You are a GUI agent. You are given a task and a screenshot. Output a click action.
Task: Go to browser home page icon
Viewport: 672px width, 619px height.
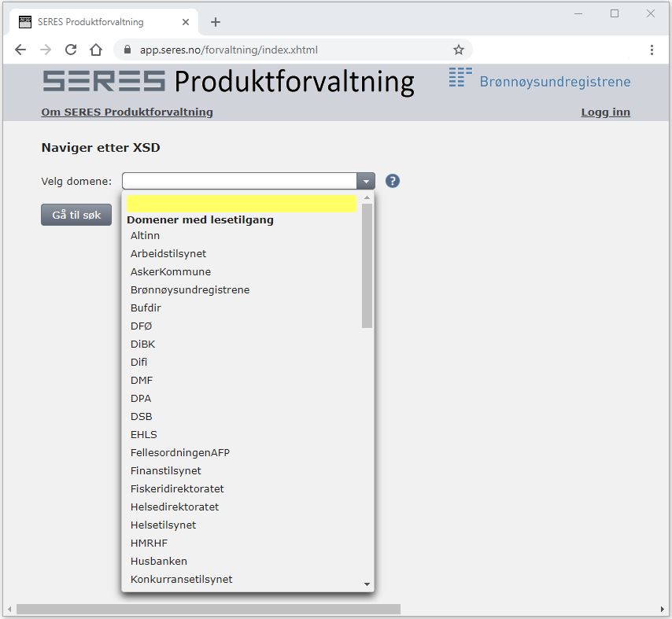(x=96, y=50)
